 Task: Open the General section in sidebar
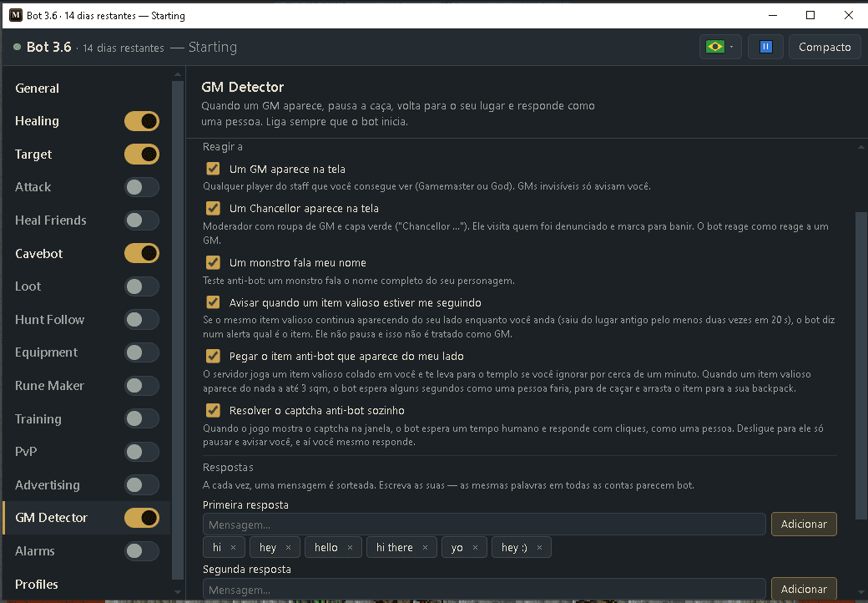coord(37,88)
